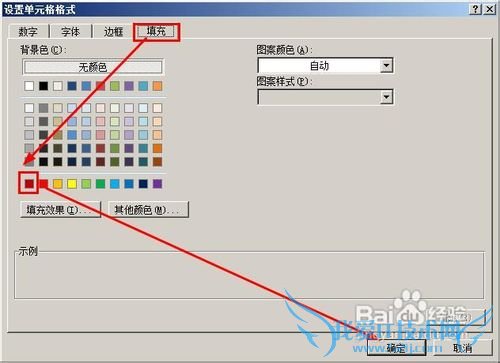Click the question mark help button

click(x=475, y=9)
